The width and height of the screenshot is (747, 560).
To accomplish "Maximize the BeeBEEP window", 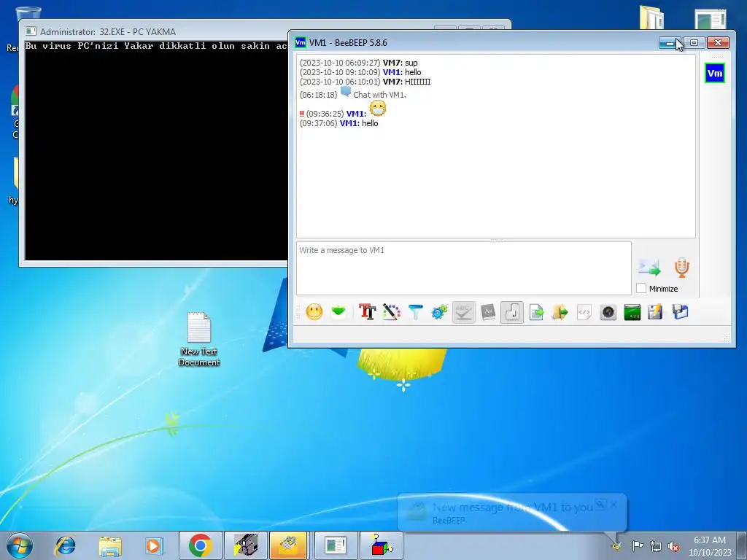I will (694, 43).
